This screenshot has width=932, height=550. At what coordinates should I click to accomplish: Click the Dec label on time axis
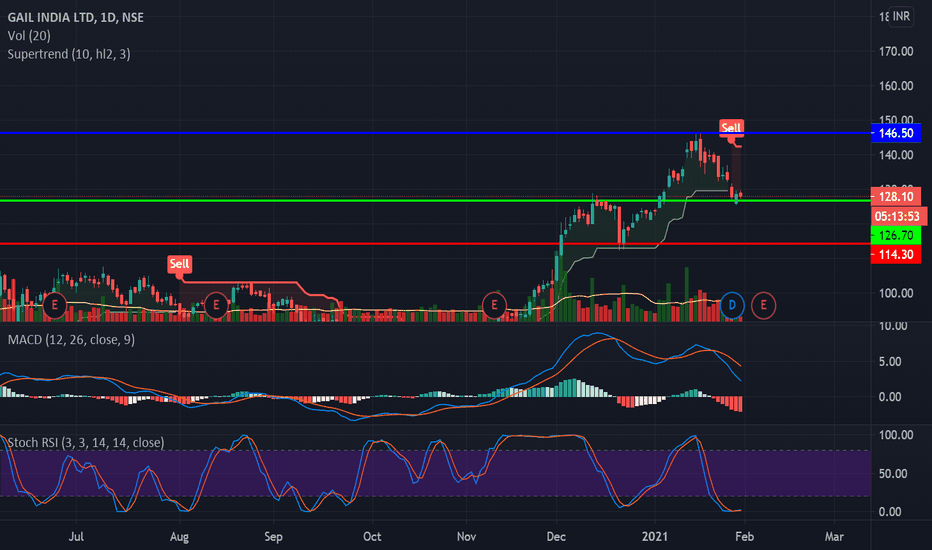click(x=556, y=536)
